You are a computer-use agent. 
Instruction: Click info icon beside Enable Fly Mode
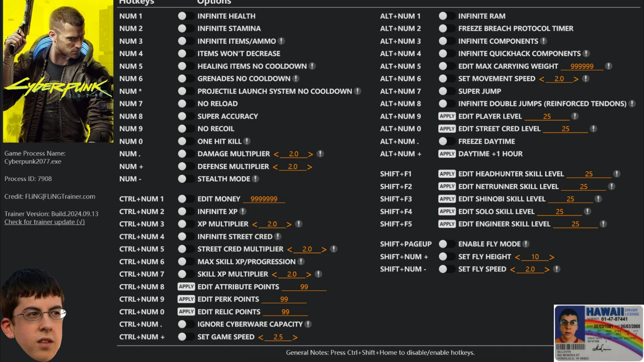pos(526,244)
